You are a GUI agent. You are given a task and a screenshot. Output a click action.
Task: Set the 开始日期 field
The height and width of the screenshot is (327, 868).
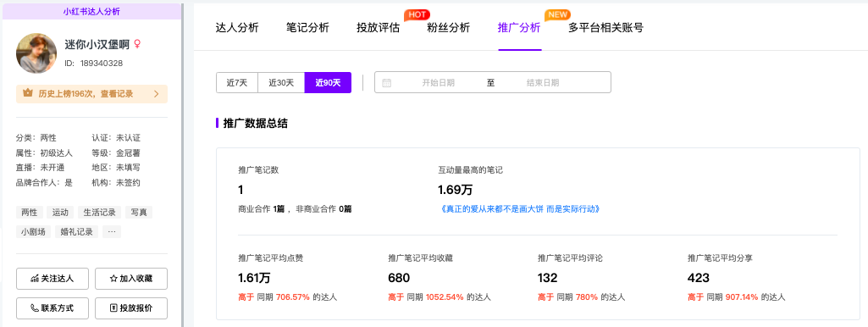tap(438, 82)
